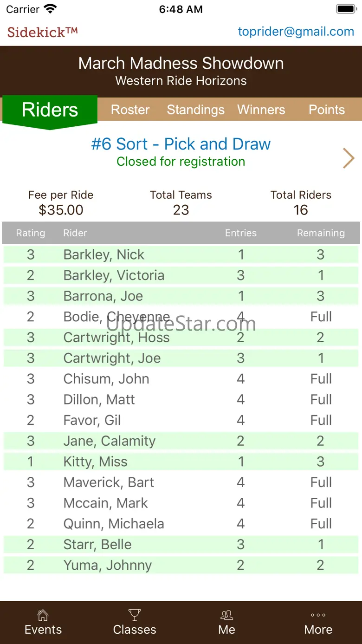This screenshot has width=362, height=644.
Task: Tap the Me people icon
Action: click(x=226, y=616)
